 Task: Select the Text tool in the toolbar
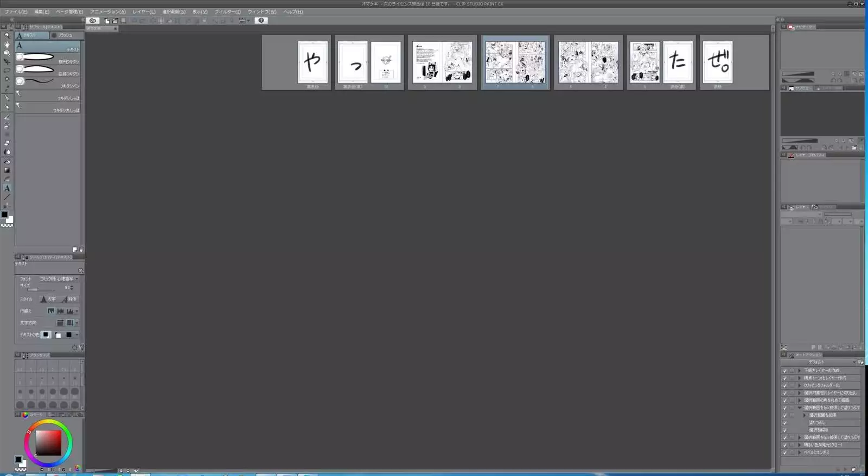pos(7,188)
